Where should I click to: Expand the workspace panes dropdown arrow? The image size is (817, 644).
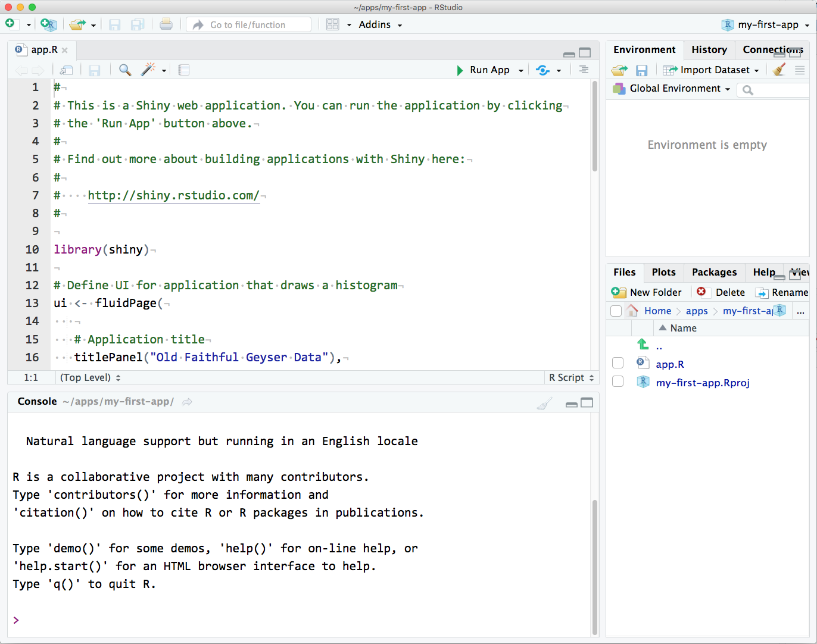pos(349,25)
